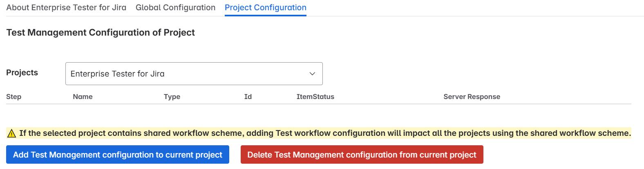Add Test Management configuration to current project

[x=118, y=155]
